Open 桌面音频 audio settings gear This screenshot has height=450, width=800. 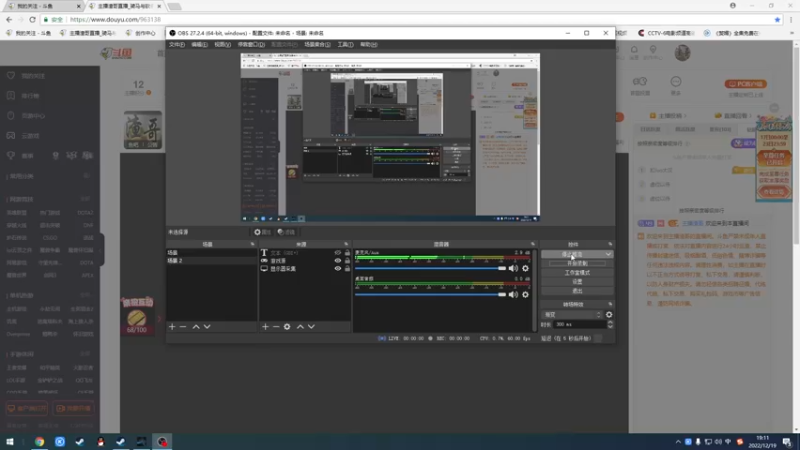pos(526,294)
